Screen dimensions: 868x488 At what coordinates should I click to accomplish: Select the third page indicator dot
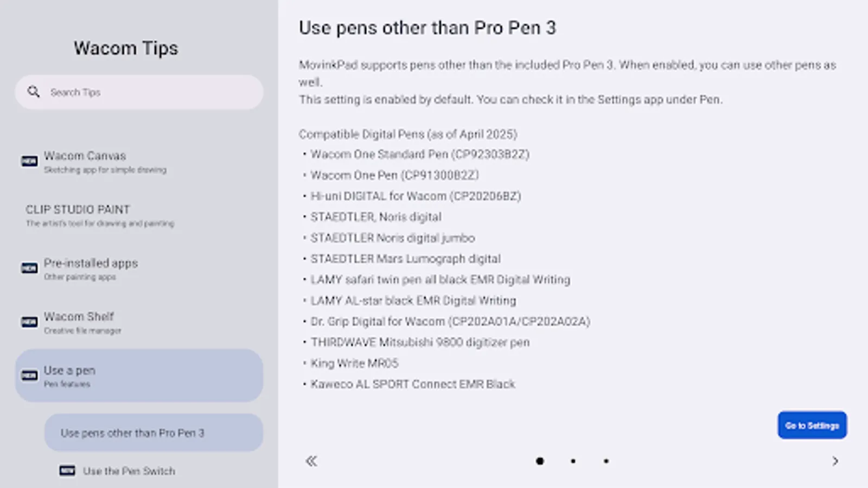pos(605,461)
